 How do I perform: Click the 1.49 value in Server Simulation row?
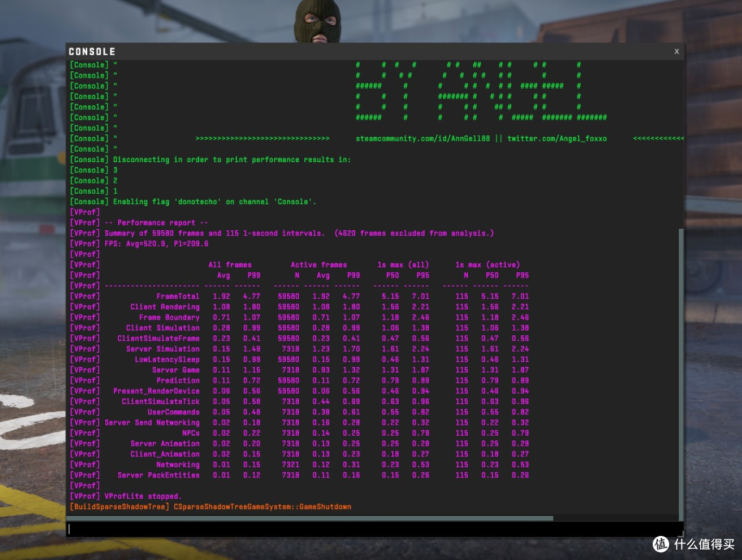pos(251,349)
